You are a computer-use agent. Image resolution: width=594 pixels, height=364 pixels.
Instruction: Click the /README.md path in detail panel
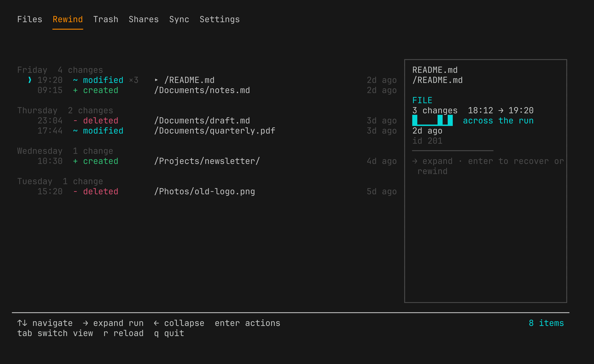coord(438,80)
